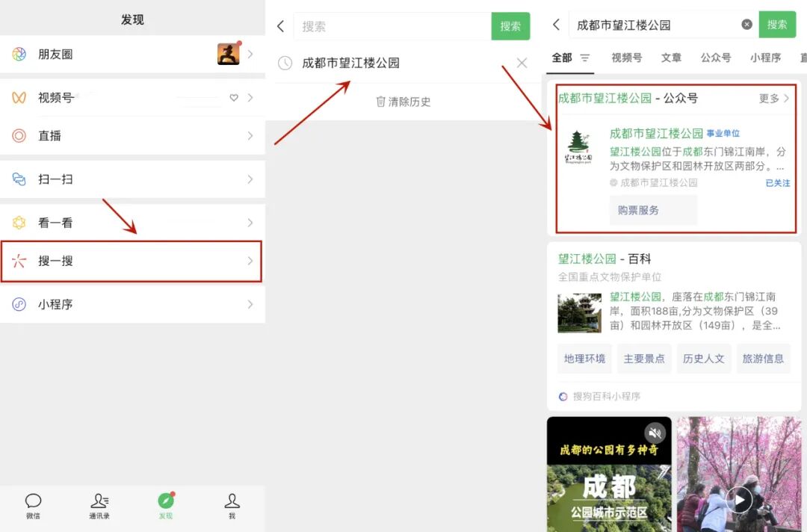Switch to the 文章 results tab

click(671, 57)
